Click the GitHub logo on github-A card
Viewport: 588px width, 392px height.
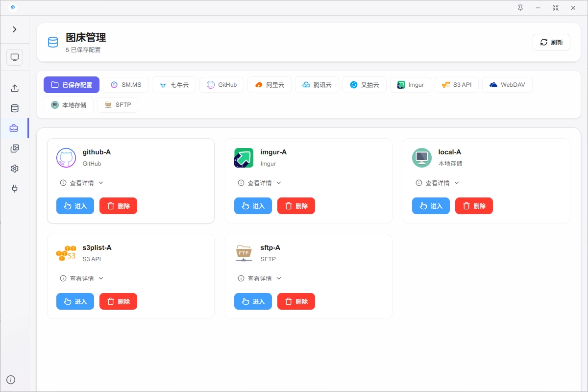coord(66,158)
